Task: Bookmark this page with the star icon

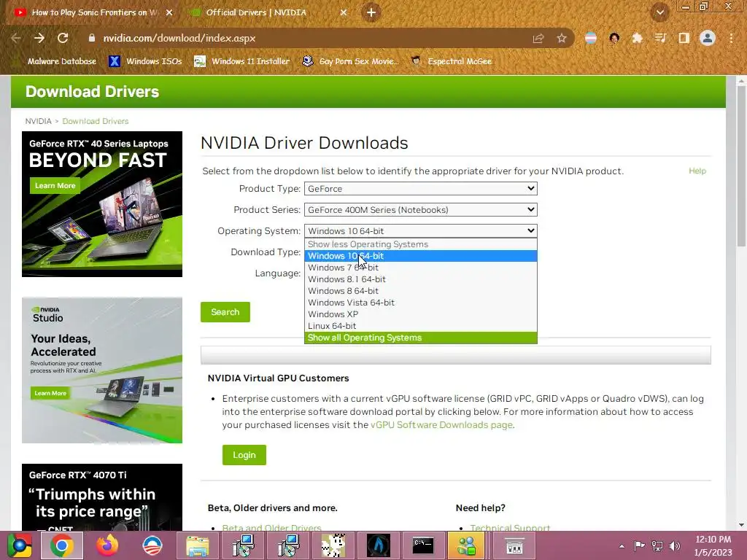Action: click(x=562, y=38)
